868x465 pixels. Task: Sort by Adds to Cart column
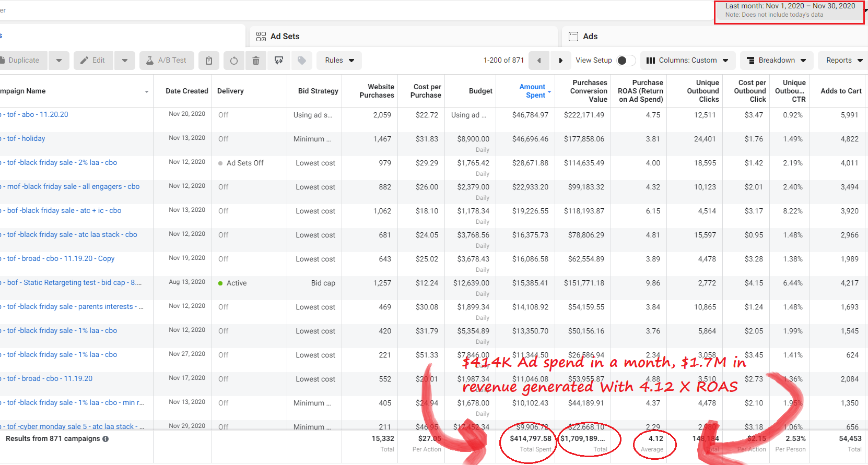(841, 91)
